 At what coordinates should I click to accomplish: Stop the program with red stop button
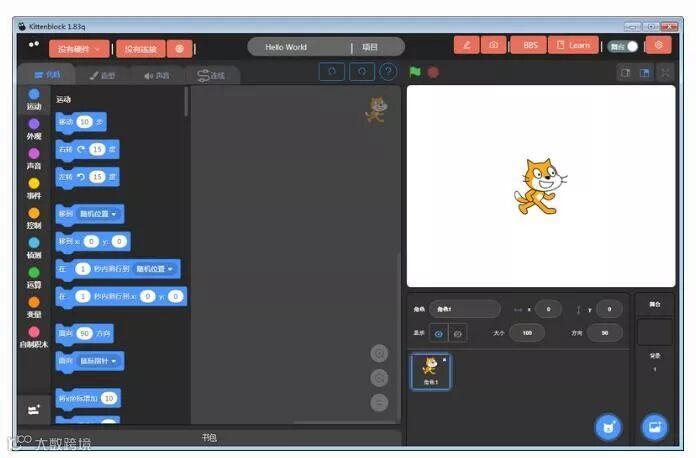pyautogui.click(x=433, y=72)
